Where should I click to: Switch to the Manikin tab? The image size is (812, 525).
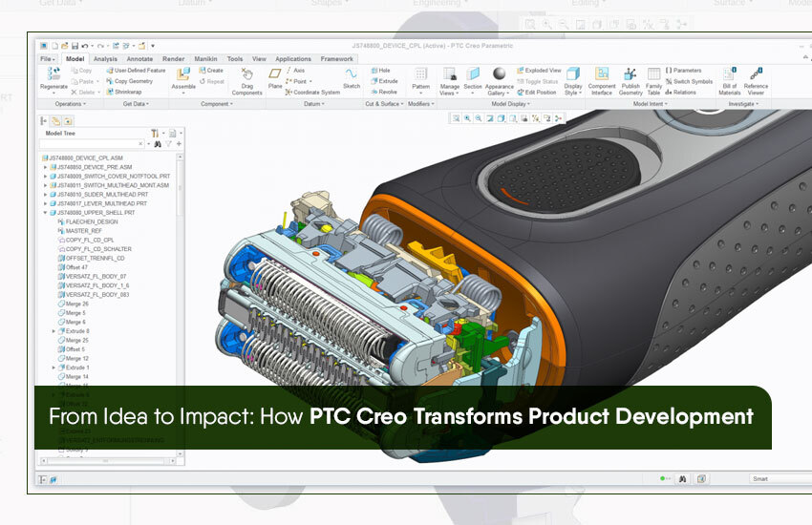click(x=205, y=59)
